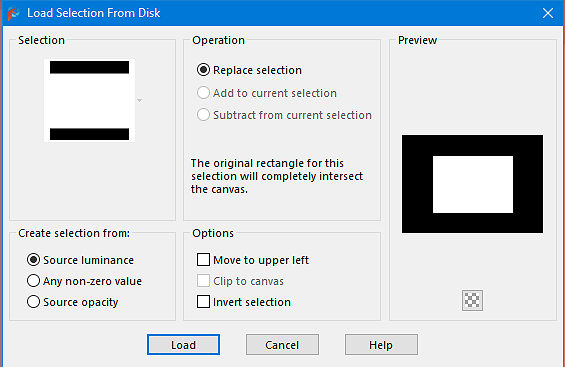Click the white rectangle in Preview image

point(473,184)
